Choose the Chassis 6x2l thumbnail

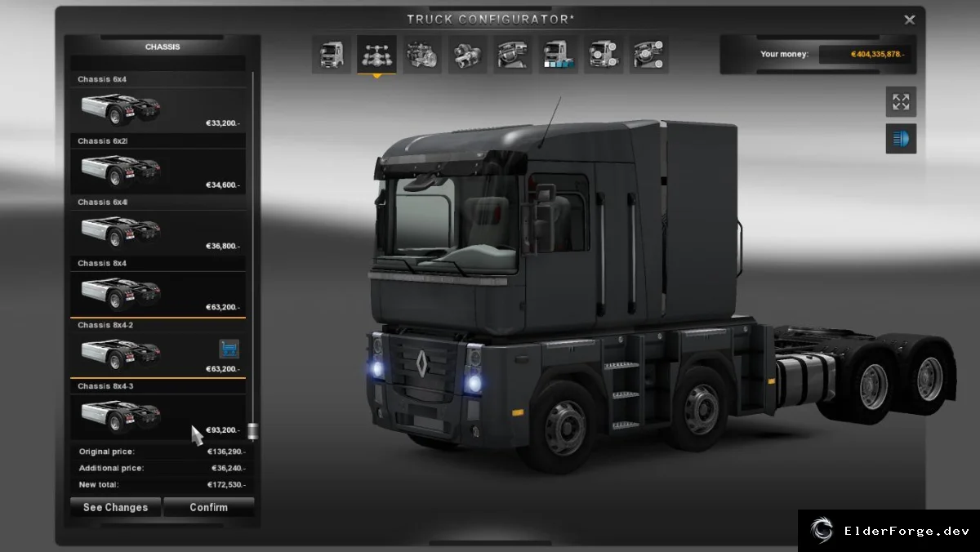tap(120, 170)
